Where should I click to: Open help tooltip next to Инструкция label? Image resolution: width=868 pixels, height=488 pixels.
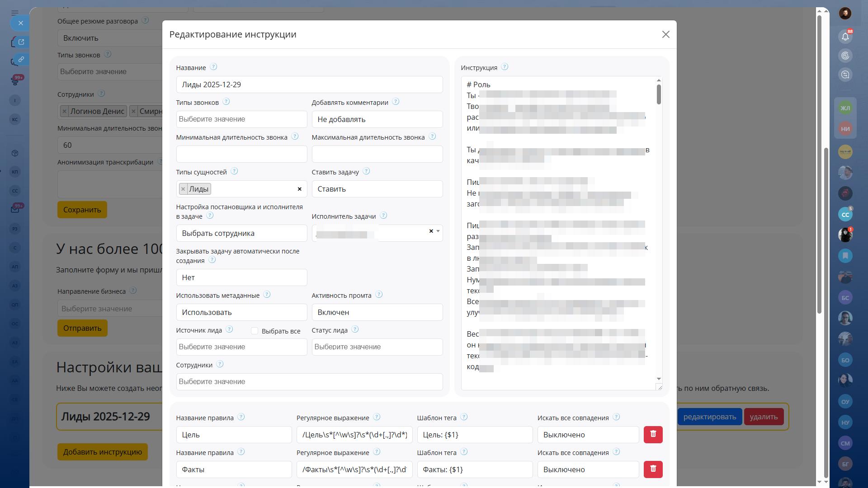[x=505, y=67]
